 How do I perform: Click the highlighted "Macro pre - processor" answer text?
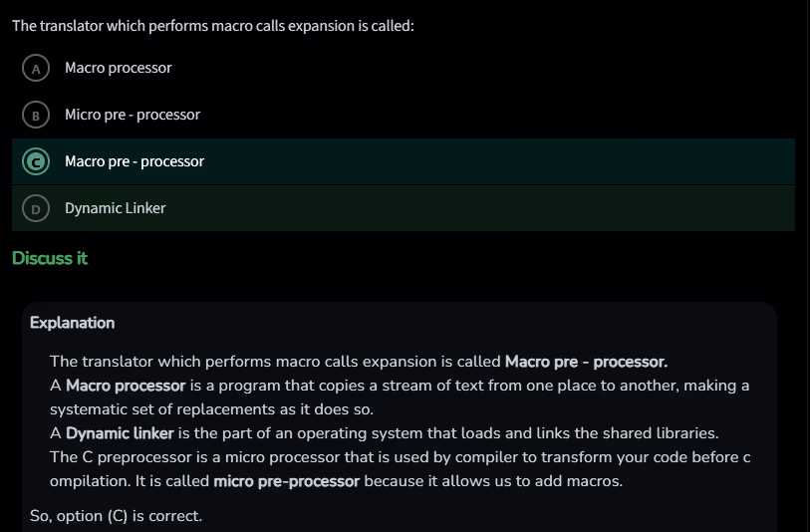tap(135, 161)
